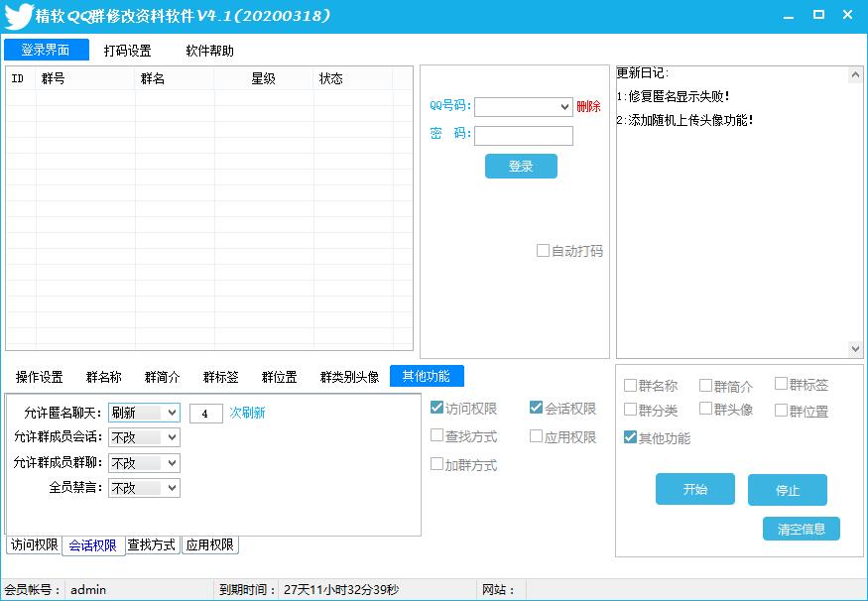Switch to bottom 查找方式 tab
The width and height of the screenshot is (868, 601).
tap(152, 544)
